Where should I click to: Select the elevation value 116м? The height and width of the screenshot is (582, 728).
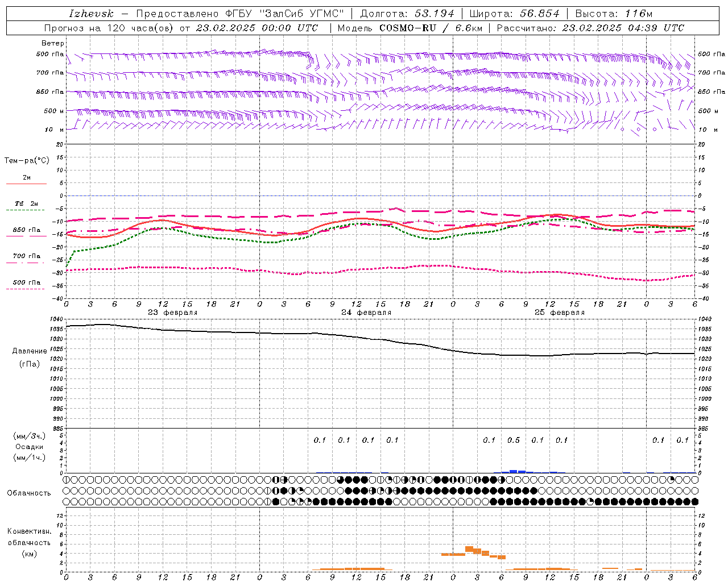coord(639,14)
